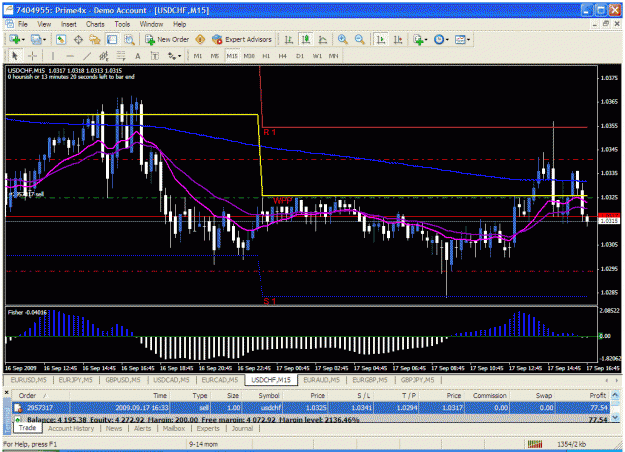The width and height of the screenshot is (625, 452).
Task: Select the horizontal line drawing tool
Action: coord(70,56)
